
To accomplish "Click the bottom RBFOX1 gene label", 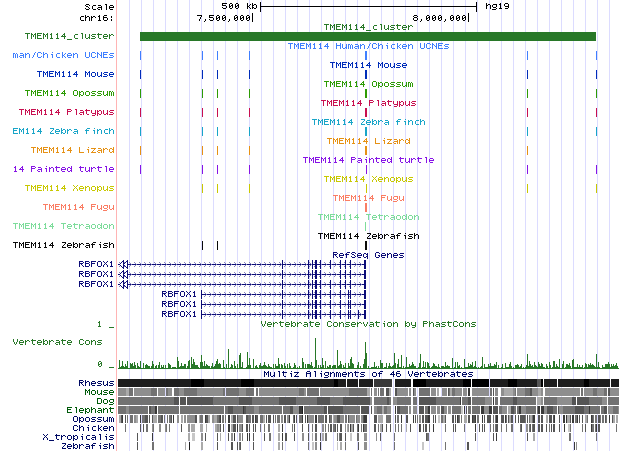I will point(179,314).
